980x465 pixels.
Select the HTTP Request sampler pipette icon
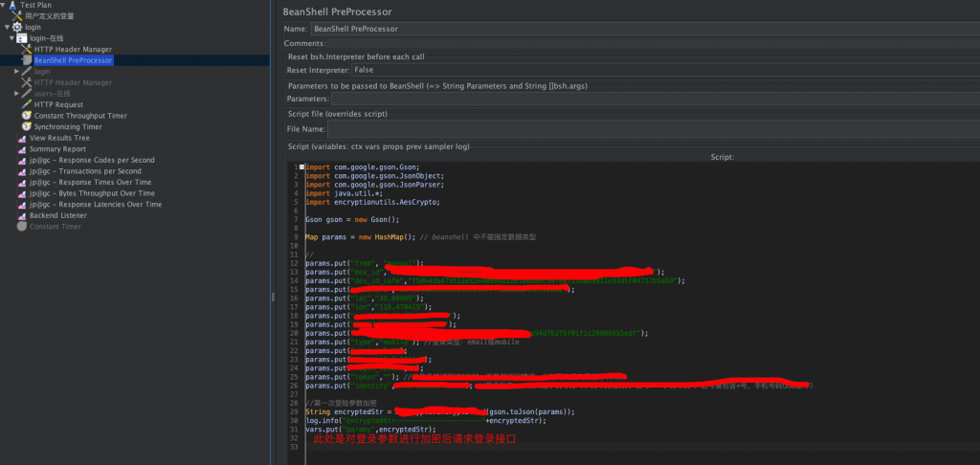[x=27, y=104]
